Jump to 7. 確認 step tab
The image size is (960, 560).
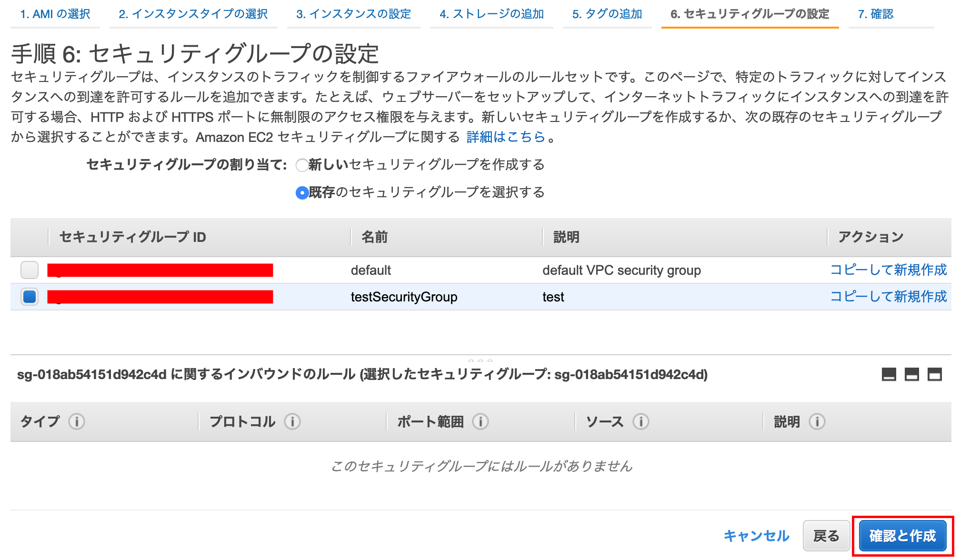tap(875, 14)
